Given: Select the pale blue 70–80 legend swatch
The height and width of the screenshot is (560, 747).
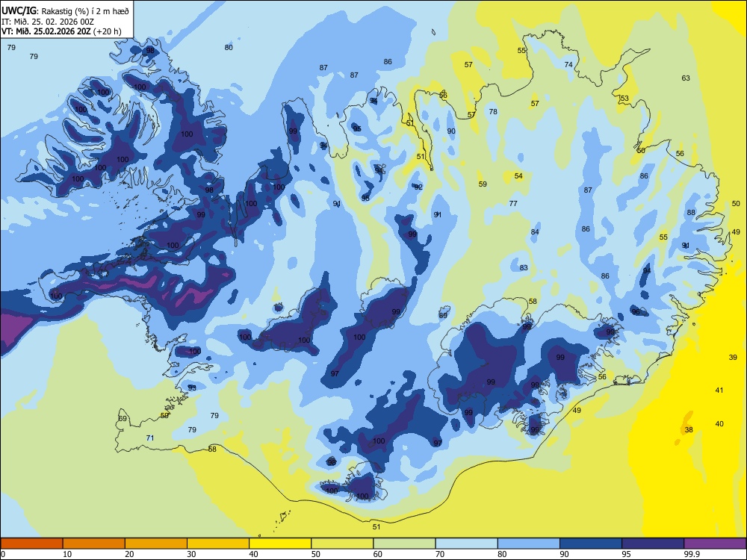Looking at the screenshot, I should pyautogui.click(x=466, y=544).
